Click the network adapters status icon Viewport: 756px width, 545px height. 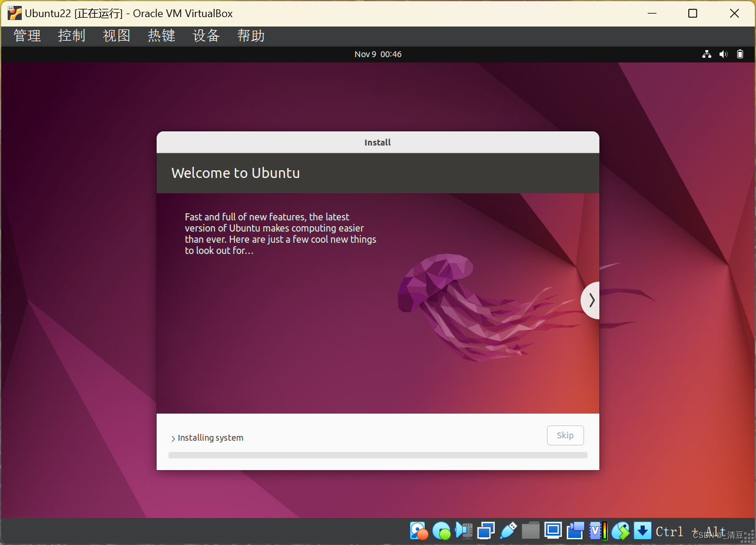[486, 531]
